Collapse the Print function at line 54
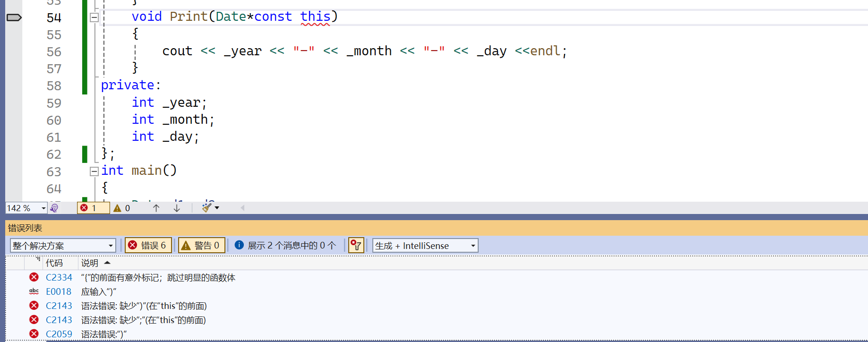 (94, 17)
